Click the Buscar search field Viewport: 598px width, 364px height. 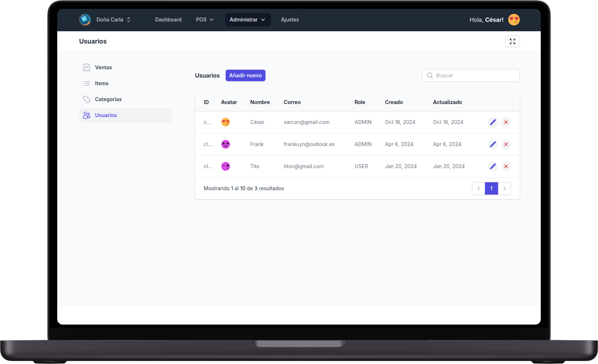pyautogui.click(x=473, y=76)
